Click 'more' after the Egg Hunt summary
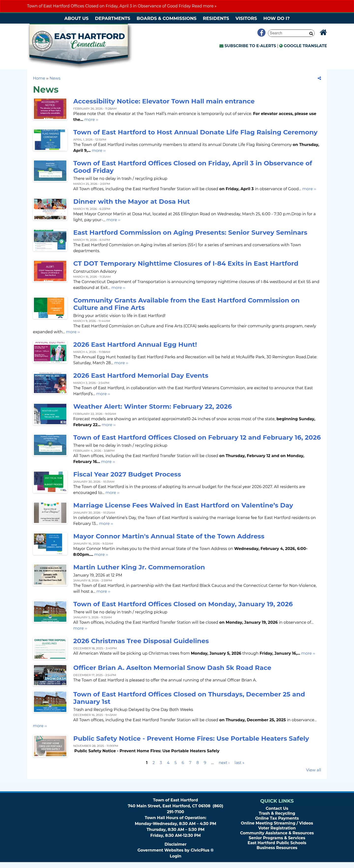 point(121,362)
